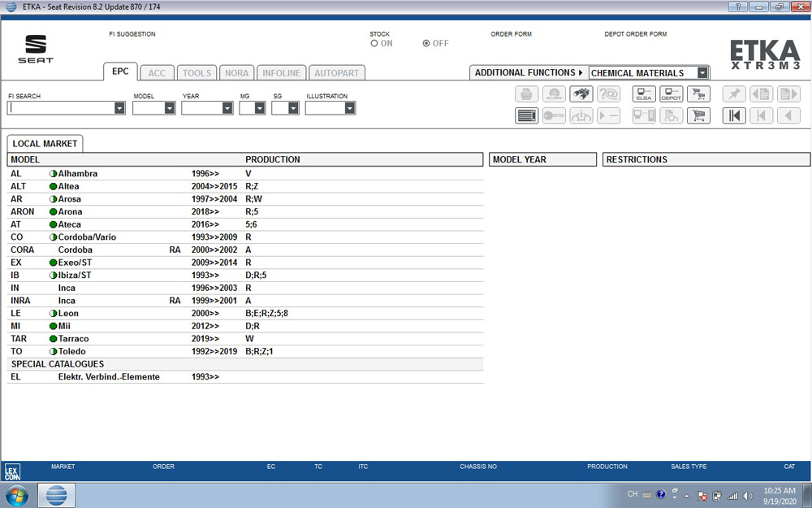Click the single shopping cart icon
The image size is (812, 508).
tap(698, 115)
